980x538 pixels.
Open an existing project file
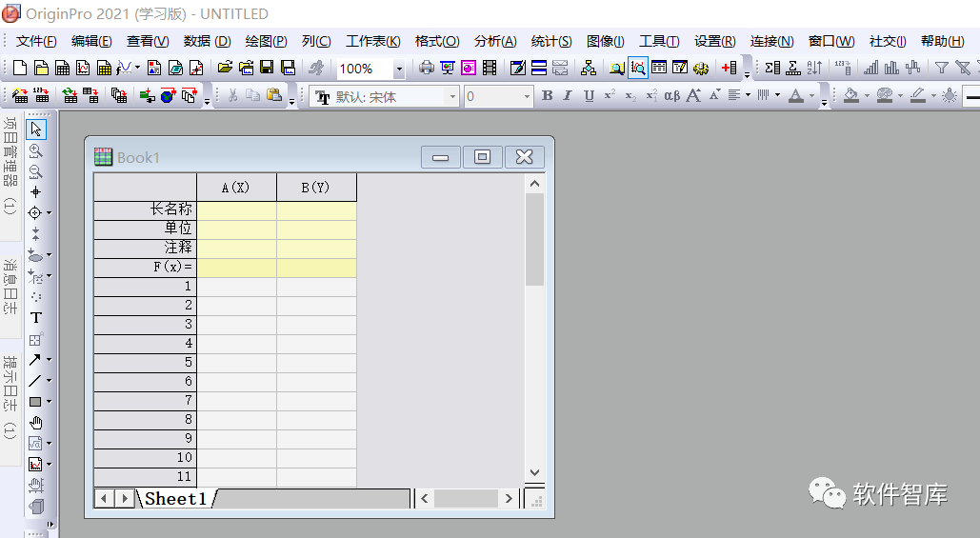click(x=225, y=69)
